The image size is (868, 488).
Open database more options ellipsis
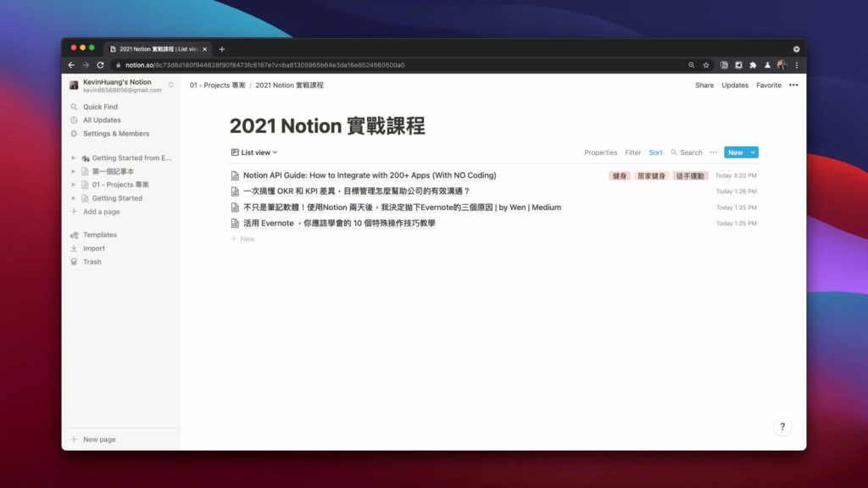coord(714,152)
